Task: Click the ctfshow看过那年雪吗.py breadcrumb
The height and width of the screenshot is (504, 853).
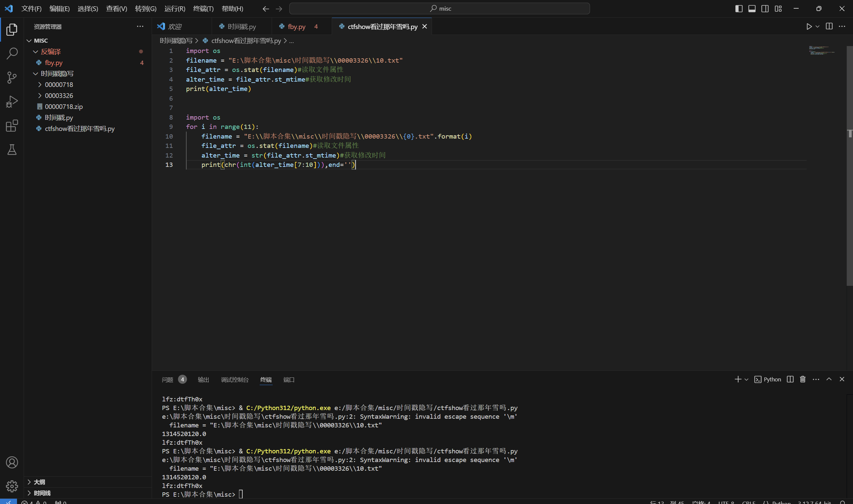Action: (246, 41)
